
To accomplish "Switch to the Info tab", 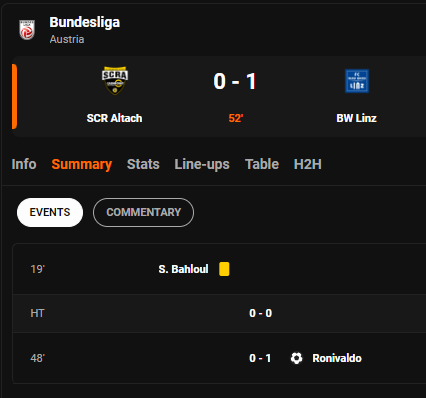I will click(24, 164).
